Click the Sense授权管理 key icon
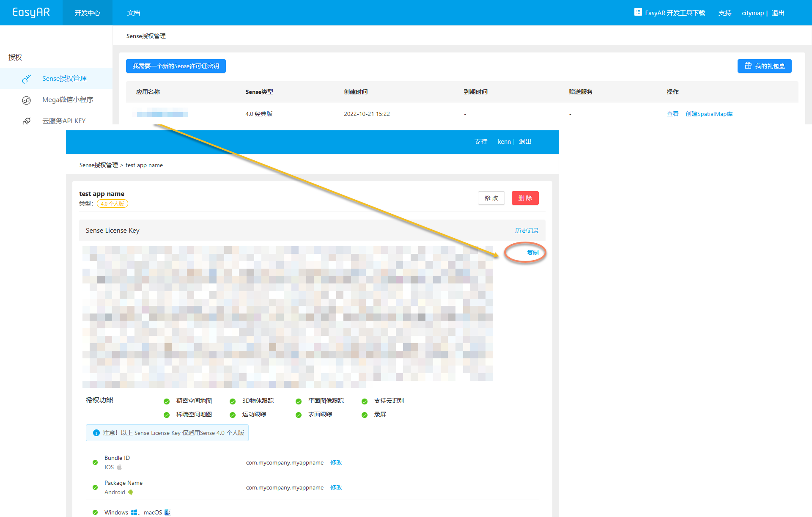 [27, 79]
